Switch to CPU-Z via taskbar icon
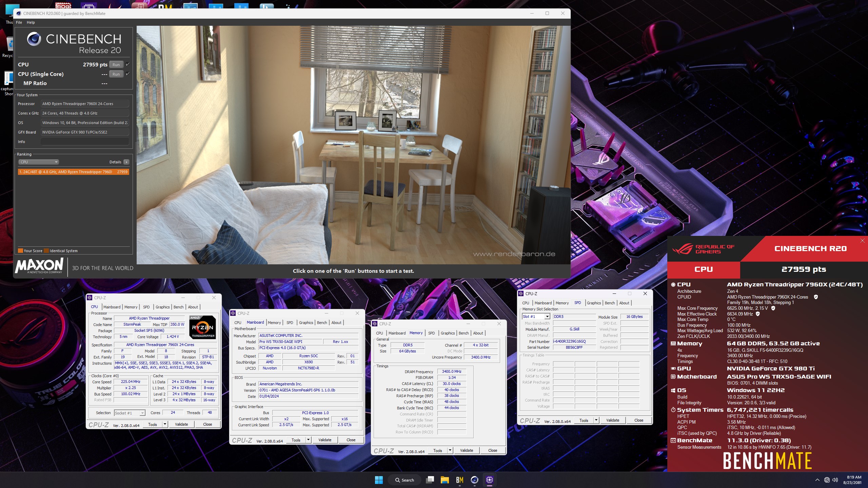Viewport: 868px width, 488px height. [x=490, y=480]
